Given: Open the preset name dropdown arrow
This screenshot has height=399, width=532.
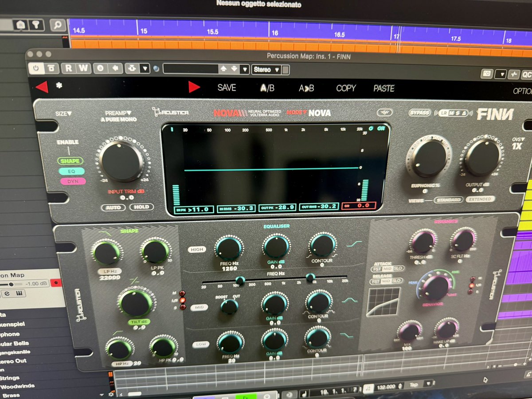Looking at the screenshot, I should 245,69.
